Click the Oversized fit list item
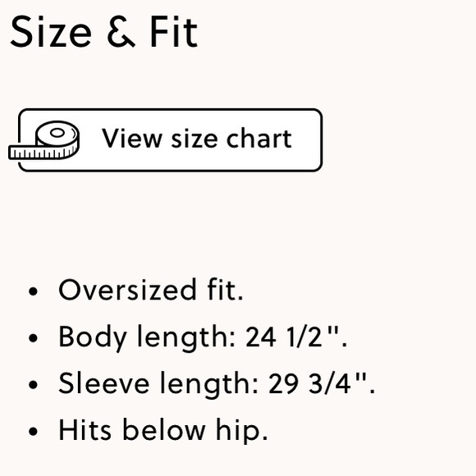Viewport: 476px width, 476px height. tap(151, 290)
